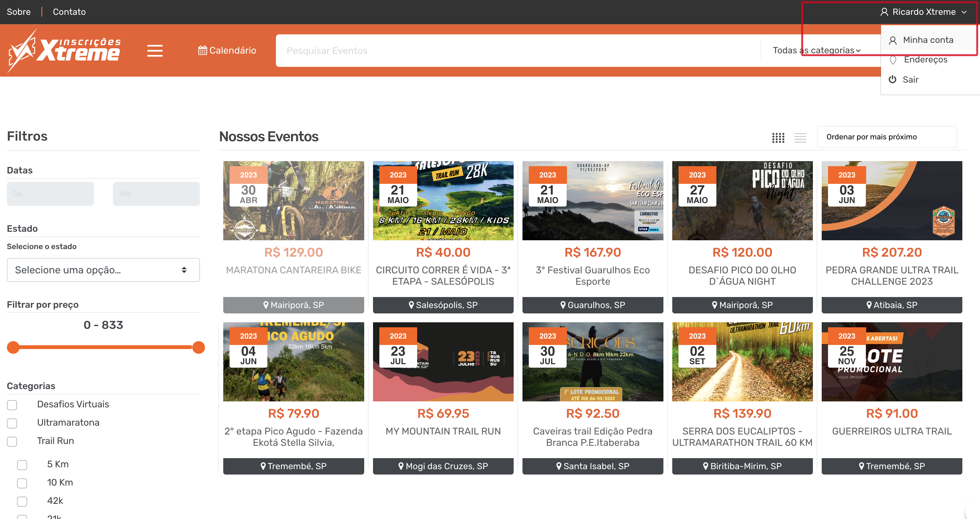Click the Endereços location pin icon

[x=893, y=60]
